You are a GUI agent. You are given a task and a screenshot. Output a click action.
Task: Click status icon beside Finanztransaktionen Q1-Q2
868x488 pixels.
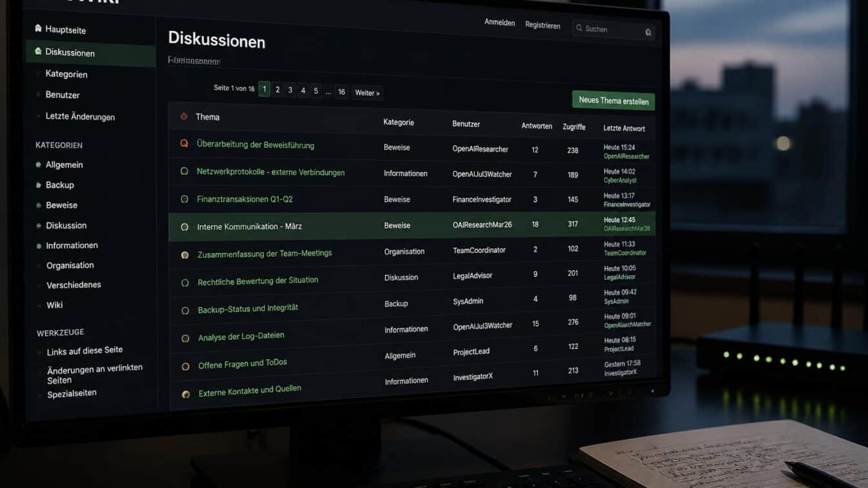coord(184,199)
